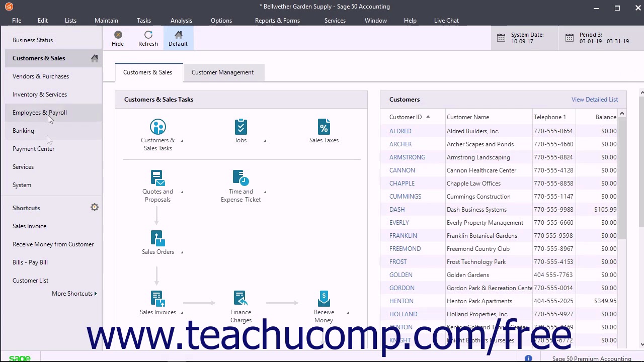Viewport: 644px width, 362px height.
Task: Go to Banking navigation item
Action: tap(23, 131)
